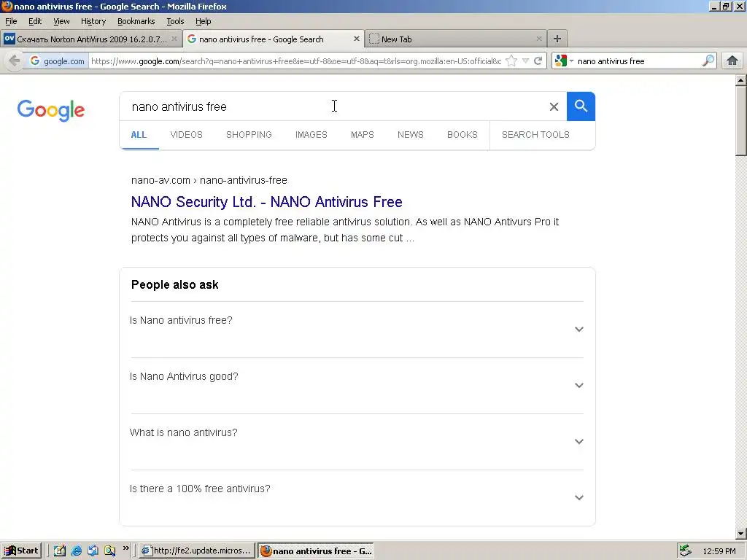This screenshot has height=560, width=747.
Task: Expand "Is there a 100% free antivirus?" question
Action: [357, 497]
